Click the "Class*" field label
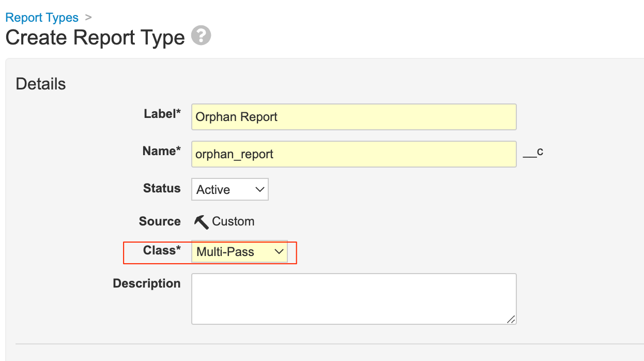This screenshot has width=644, height=361. click(162, 250)
